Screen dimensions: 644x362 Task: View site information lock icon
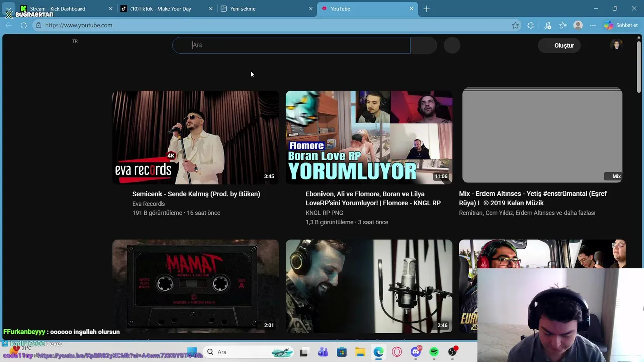tap(38, 25)
